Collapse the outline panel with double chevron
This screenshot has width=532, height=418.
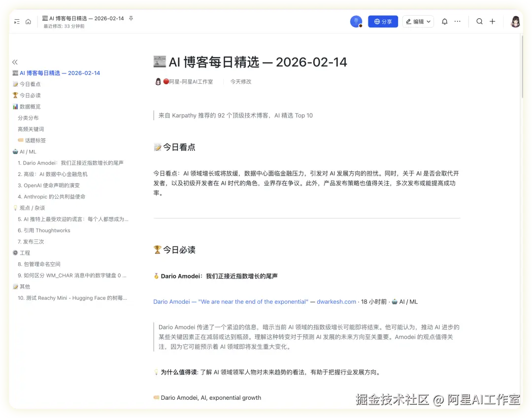(15, 62)
